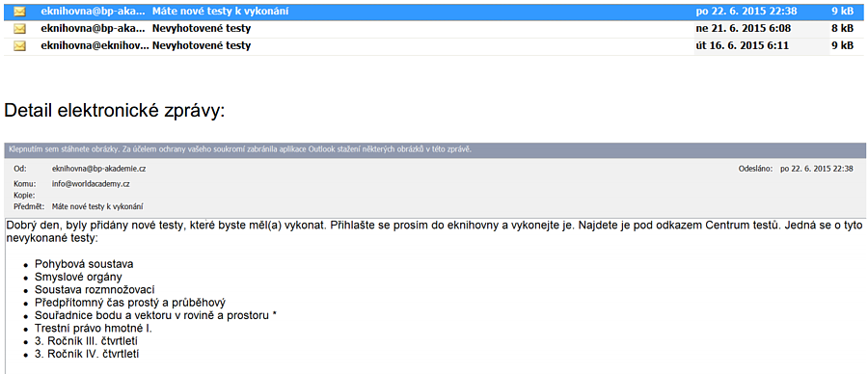868x374 pixels.
Task: Click '3. Ročník IV. čtvrtletí' item
Action: pos(87,354)
